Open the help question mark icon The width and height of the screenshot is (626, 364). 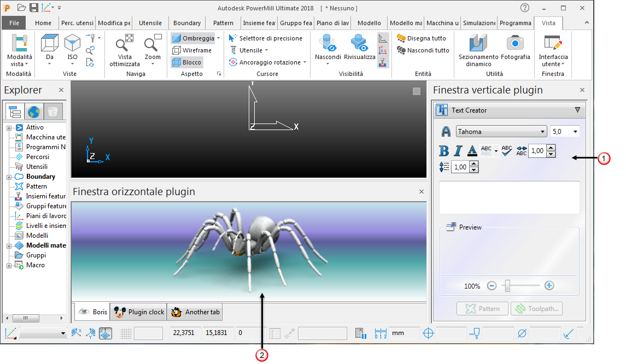(x=525, y=8)
